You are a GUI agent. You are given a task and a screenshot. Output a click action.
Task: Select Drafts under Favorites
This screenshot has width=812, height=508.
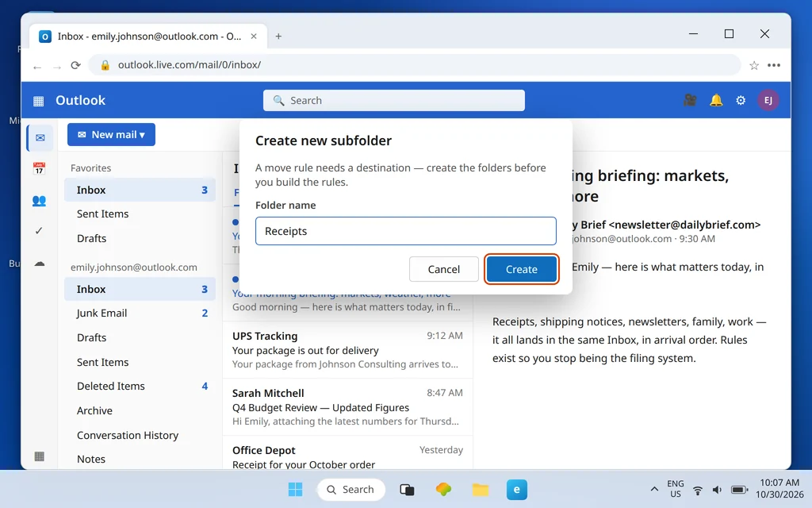140,238
